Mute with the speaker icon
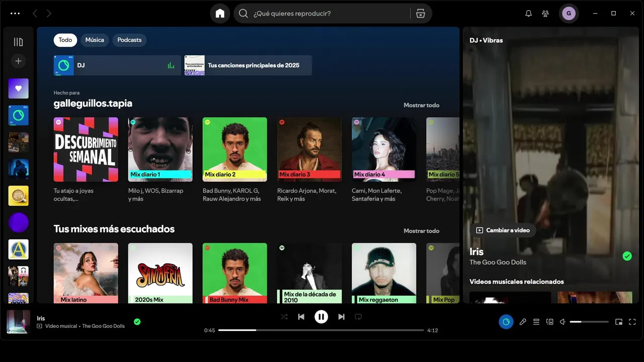 [563, 322]
